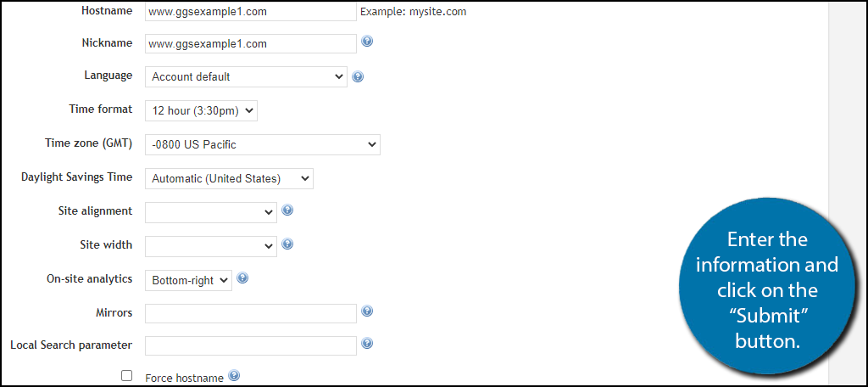Click into the Hostname input field
This screenshot has height=387, width=868.
tap(251, 12)
